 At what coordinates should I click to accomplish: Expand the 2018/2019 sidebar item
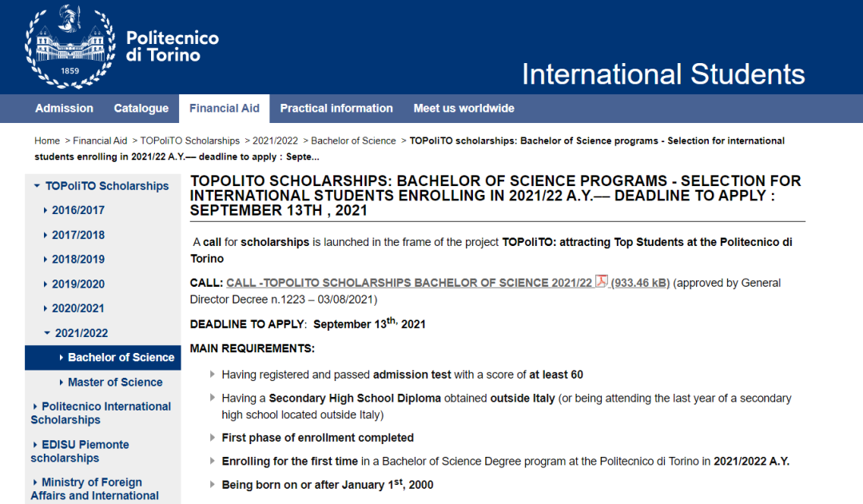[x=78, y=260]
